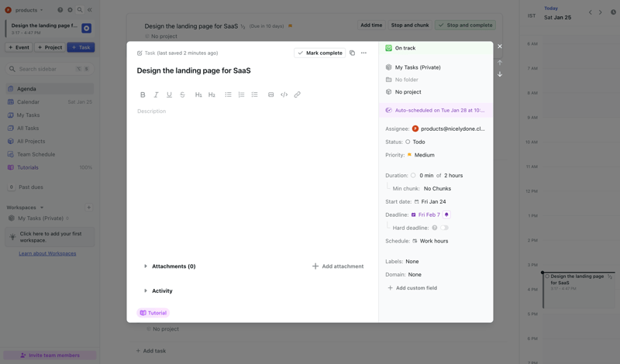Change priority from Medium
This screenshot has width=620, height=364.
point(421,155)
